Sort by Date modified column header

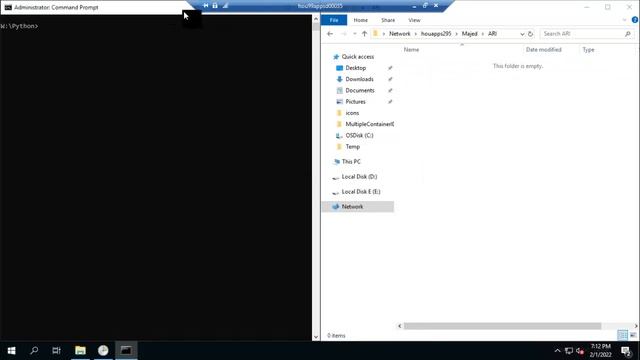(544, 49)
